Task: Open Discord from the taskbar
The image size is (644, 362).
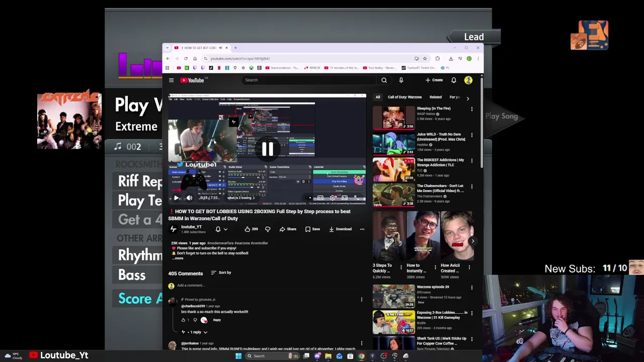Action: [317, 356]
